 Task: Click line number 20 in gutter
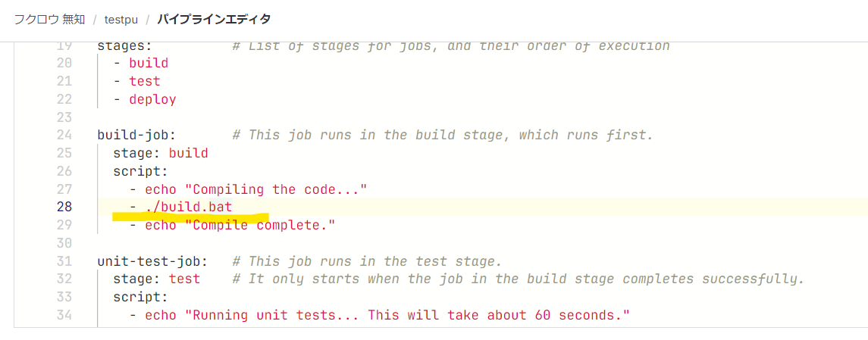64,63
